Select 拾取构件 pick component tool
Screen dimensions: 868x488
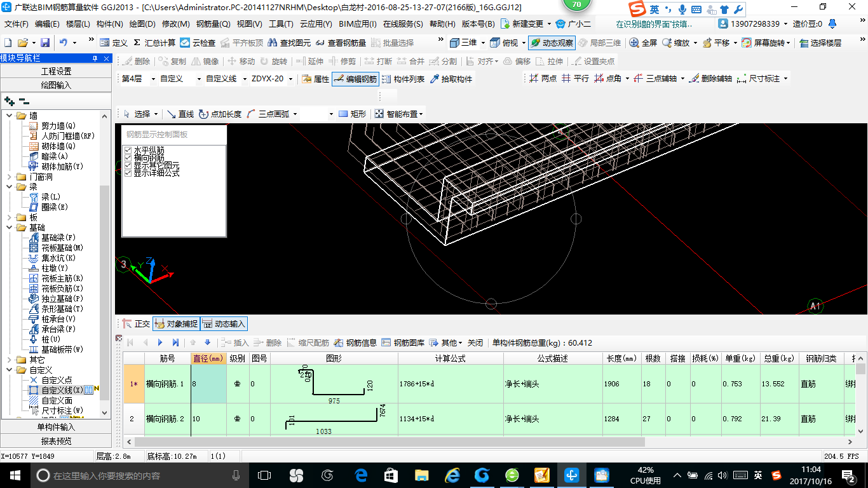pyautogui.click(x=451, y=79)
